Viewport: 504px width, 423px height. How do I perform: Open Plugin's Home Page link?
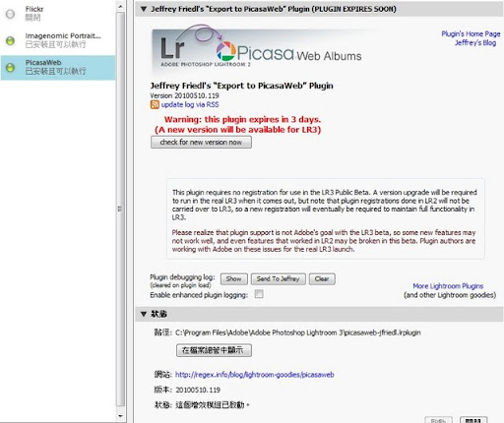[471, 33]
